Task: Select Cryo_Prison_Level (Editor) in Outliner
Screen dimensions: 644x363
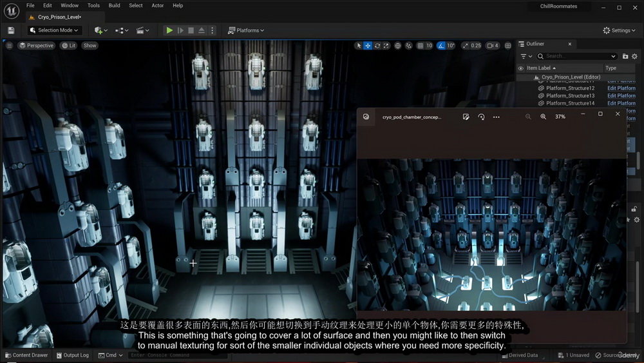Action: (x=571, y=77)
